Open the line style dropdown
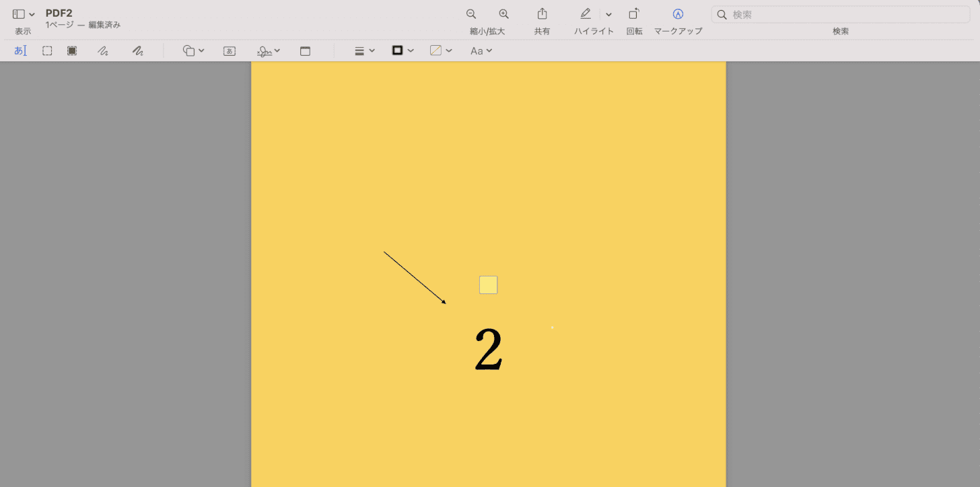This screenshot has height=487, width=980. [x=365, y=50]
